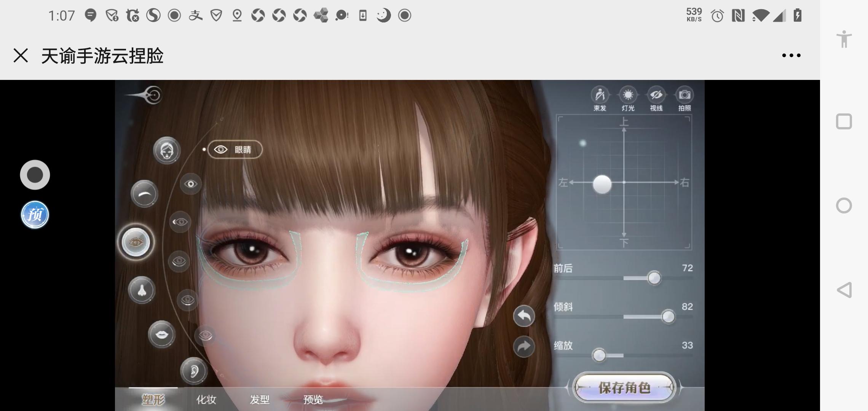868x411 pixels.
Task: Switch to the 预览 tab
Action: click(313, 399)
